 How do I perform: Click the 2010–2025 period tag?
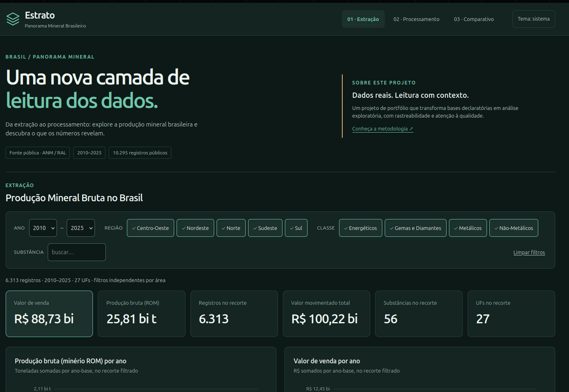pos(89,153)
